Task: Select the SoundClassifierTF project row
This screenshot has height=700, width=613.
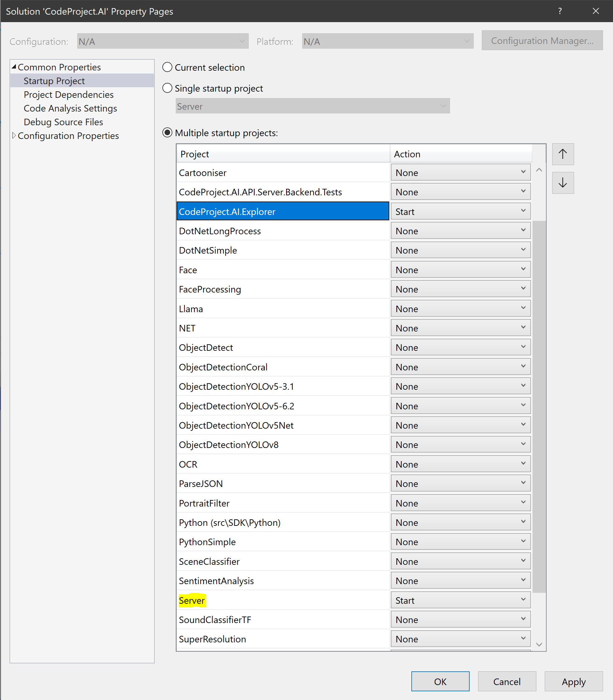Action: click(283, 620)
